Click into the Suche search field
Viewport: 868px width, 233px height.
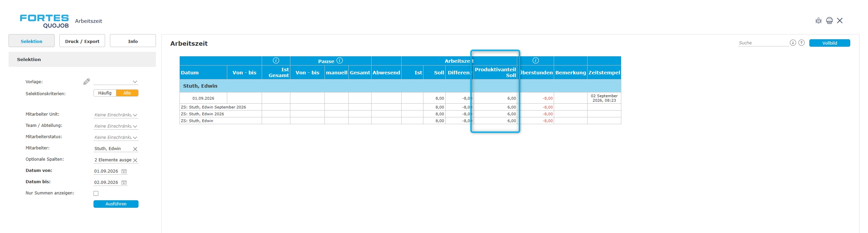pos(763,43)
